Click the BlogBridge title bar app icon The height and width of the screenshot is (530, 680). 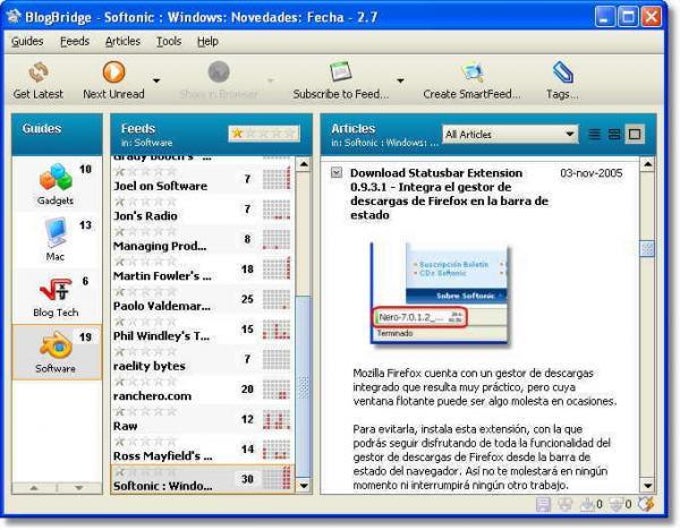13,16
